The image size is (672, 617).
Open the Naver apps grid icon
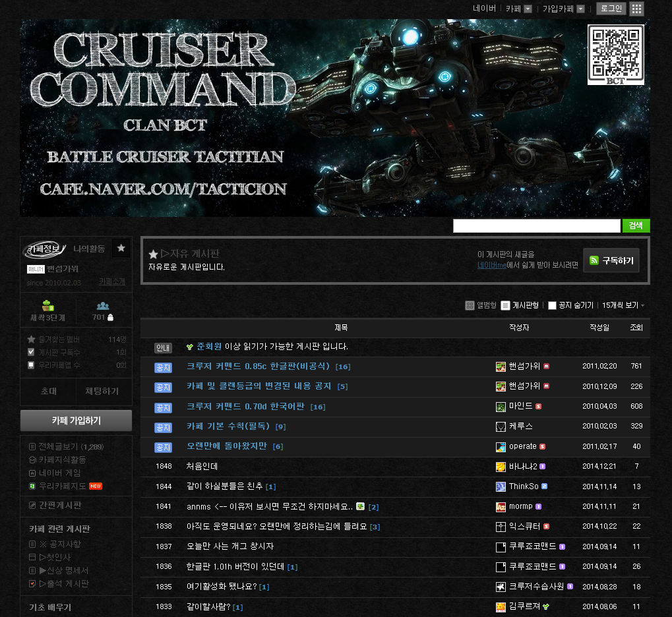[x=636, y=9]
